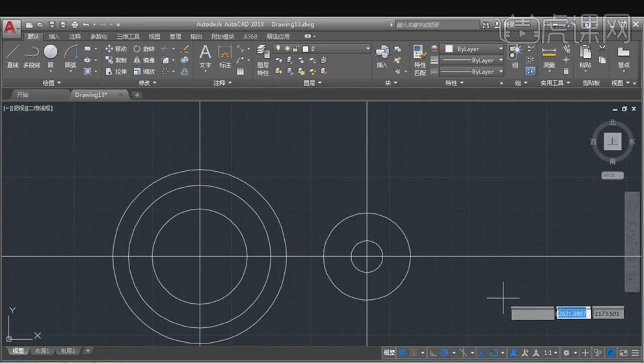Click the Model (模型) status bar button

389,353
